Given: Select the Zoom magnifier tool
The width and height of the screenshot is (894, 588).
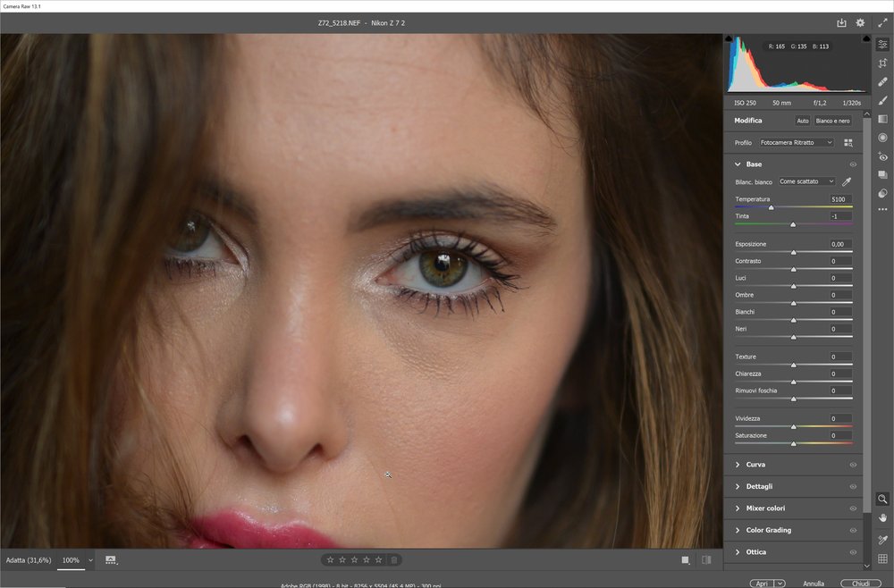Looking at the screenshot, I should pos(882,500).
